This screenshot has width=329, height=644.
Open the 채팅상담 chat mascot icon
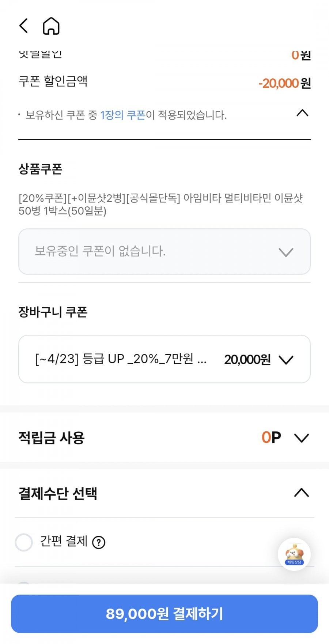(294, 554)
